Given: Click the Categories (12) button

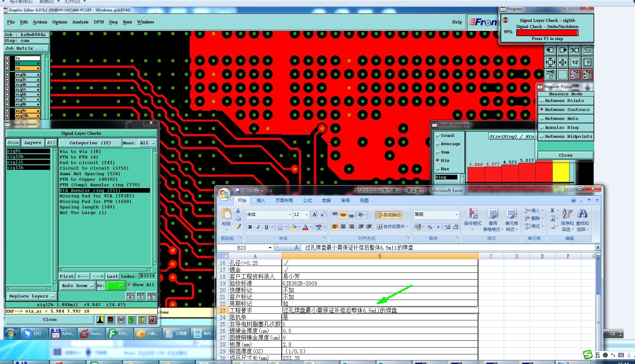Looking at the screenshot, I should pos(90,143).
